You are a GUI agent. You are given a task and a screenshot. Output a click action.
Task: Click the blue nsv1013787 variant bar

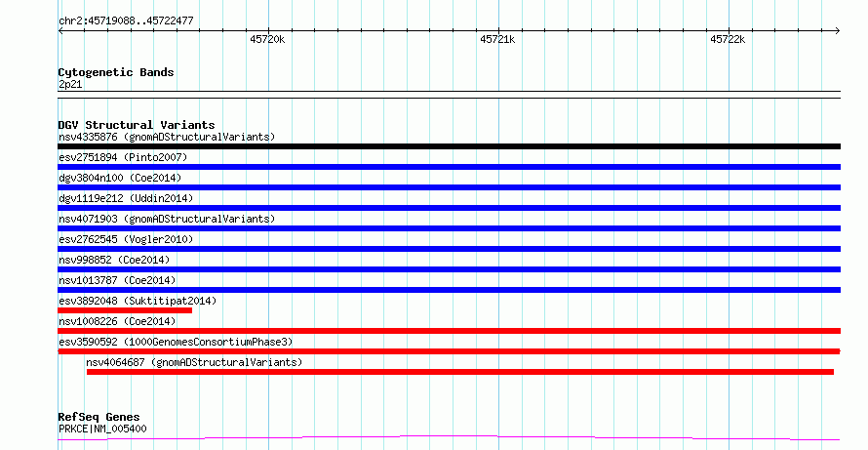click(449, 290)
